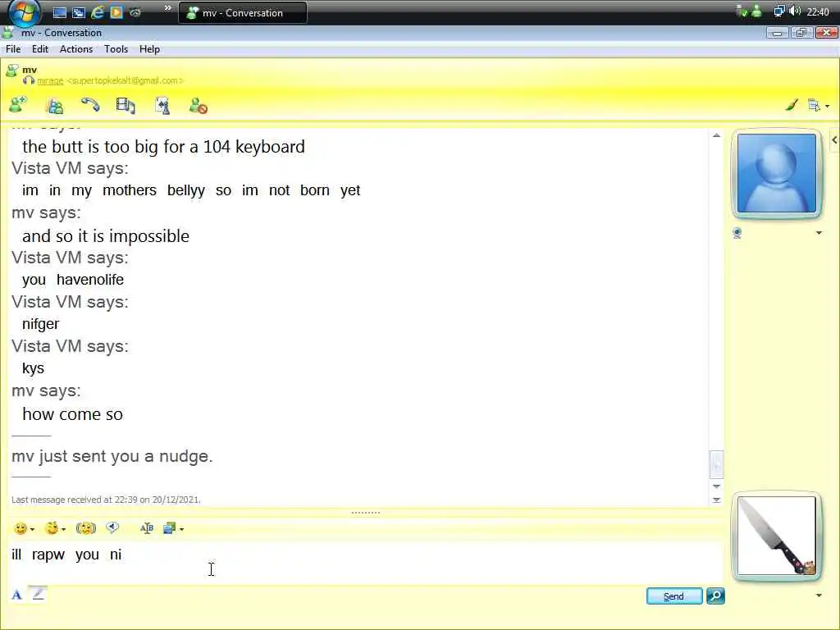Open the File menu
Screen dimensions: 840x630
[13, 49]
